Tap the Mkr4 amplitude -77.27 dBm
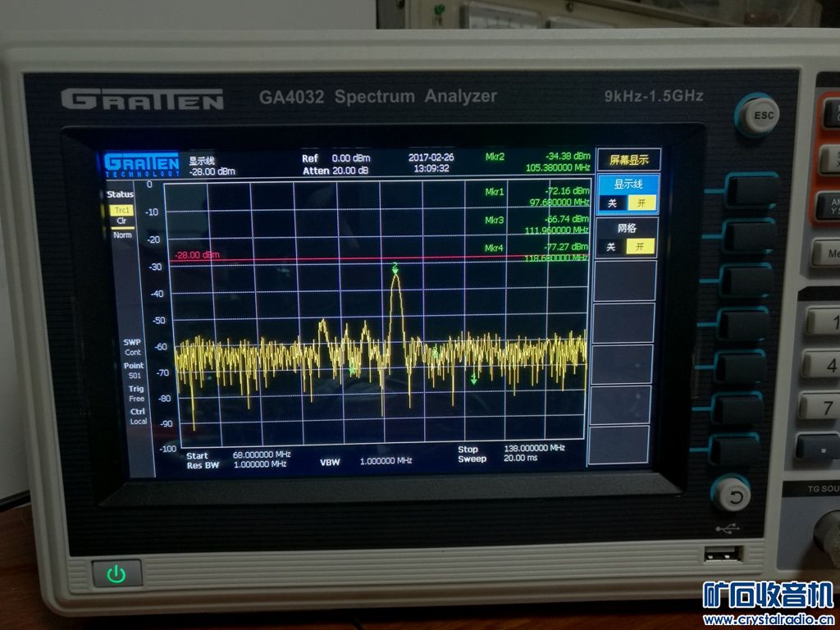Viewport: 840px width, 630px height. (566, 247)
